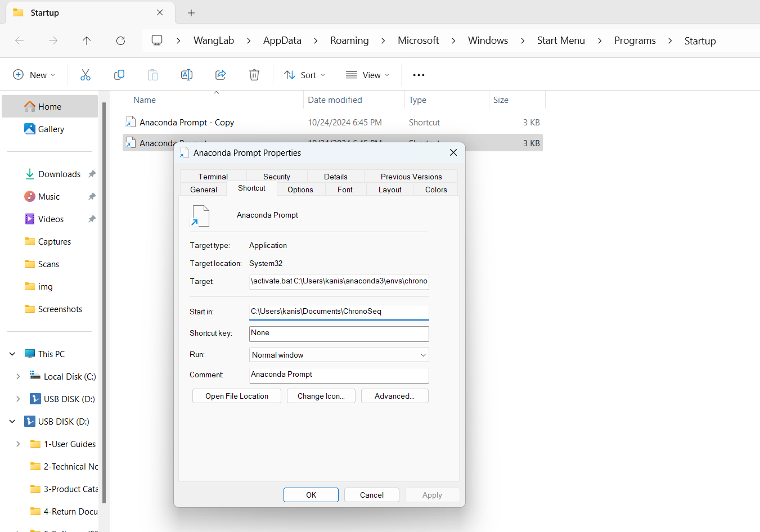Expand the 1-User Guides folder
760x532 pixels.
pos(18,444)
